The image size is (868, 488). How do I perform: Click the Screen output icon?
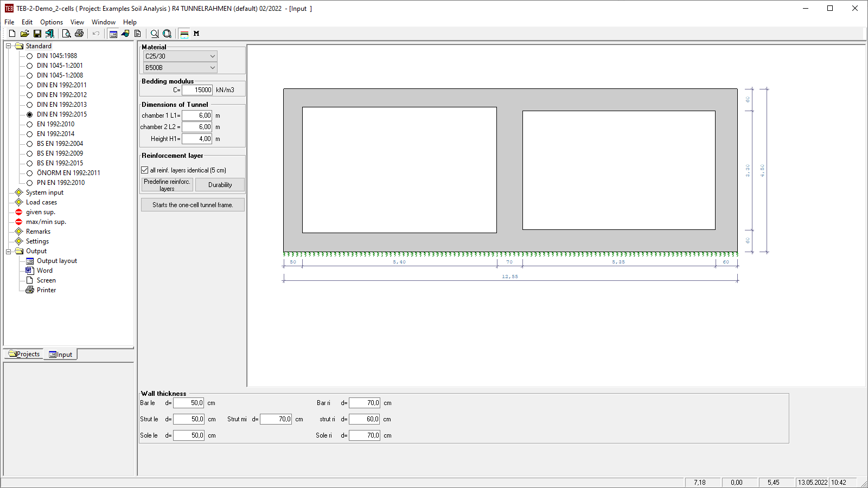coord(30,280)
